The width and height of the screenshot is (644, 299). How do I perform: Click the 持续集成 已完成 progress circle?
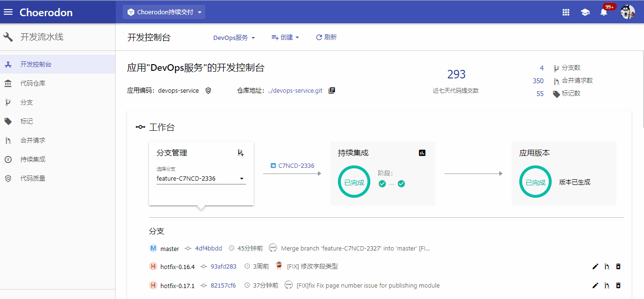pos(354,182)
